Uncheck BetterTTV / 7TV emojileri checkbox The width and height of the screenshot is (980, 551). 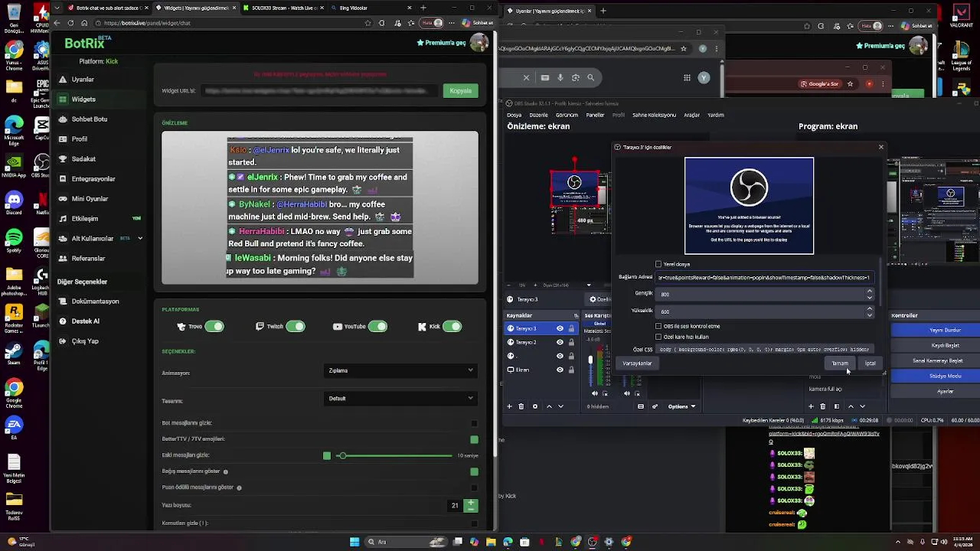(x=474, y=439)
